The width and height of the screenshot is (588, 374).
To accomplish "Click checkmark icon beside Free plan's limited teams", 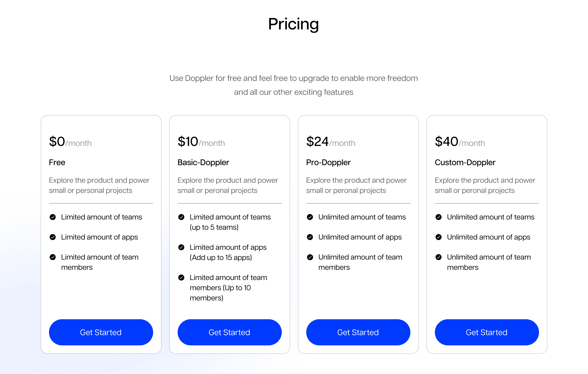I will (x=53, y=217).
